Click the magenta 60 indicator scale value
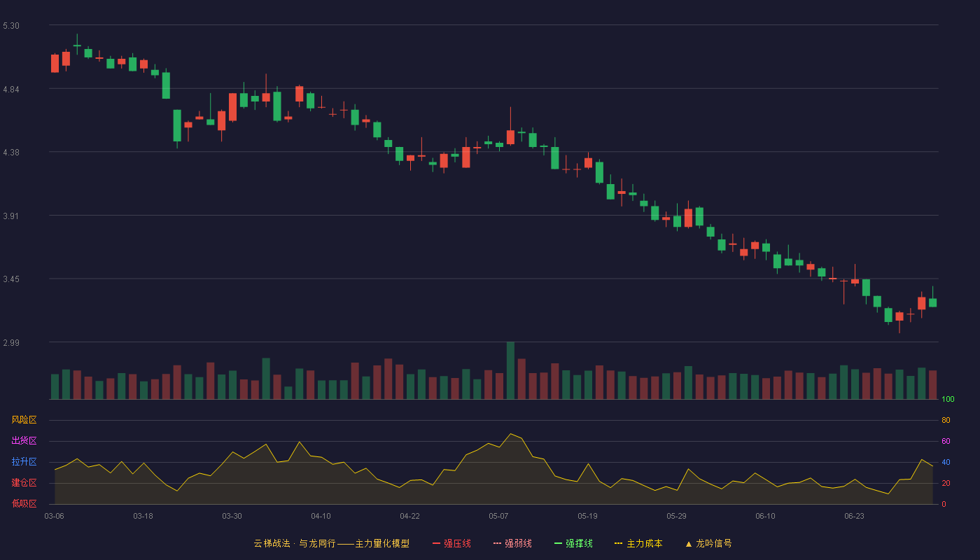This screenshot has width=980, height=560. pyautogui.click(x=946, y=442)
